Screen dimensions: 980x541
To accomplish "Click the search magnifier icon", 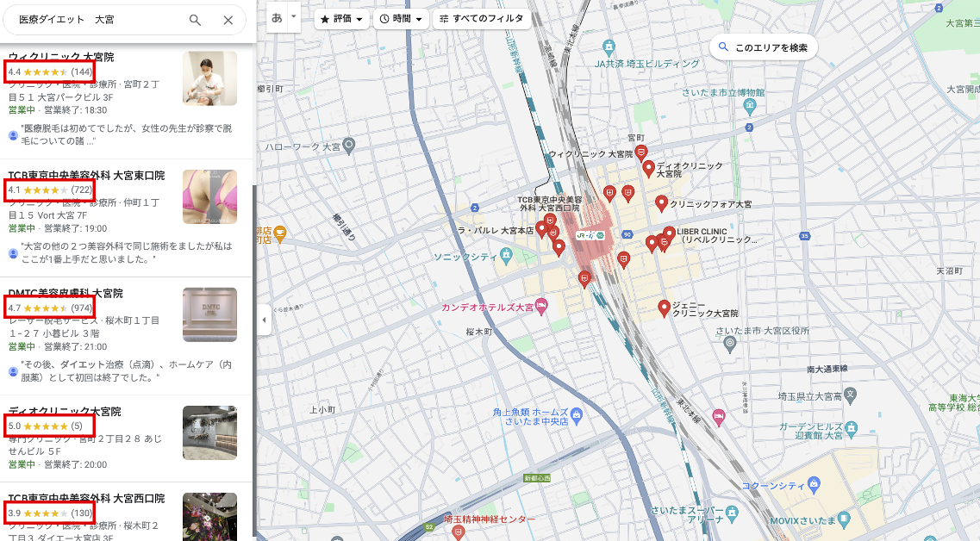I will point(195,20).
